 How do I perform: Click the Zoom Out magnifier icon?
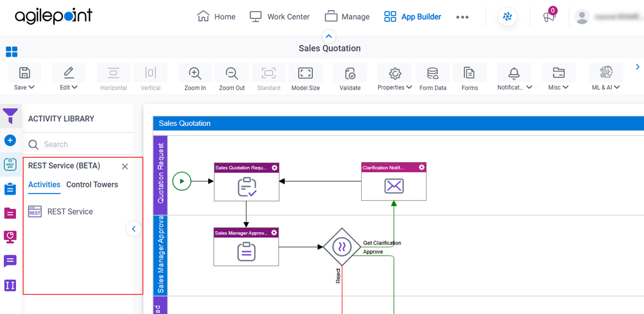[x=232, y=73]
